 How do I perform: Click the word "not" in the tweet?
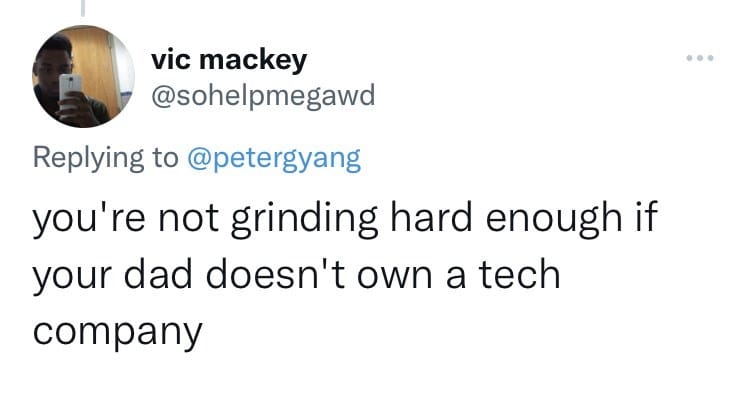point(188,220)
